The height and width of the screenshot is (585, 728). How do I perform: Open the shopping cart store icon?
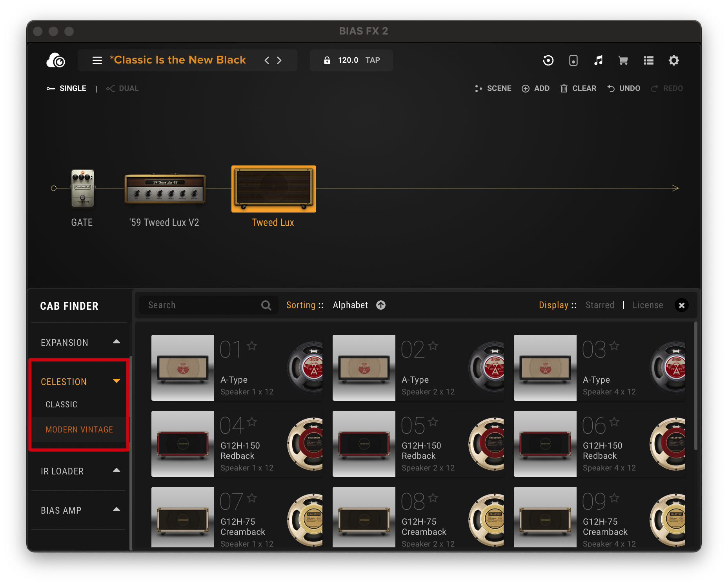(x=623, y=60)
